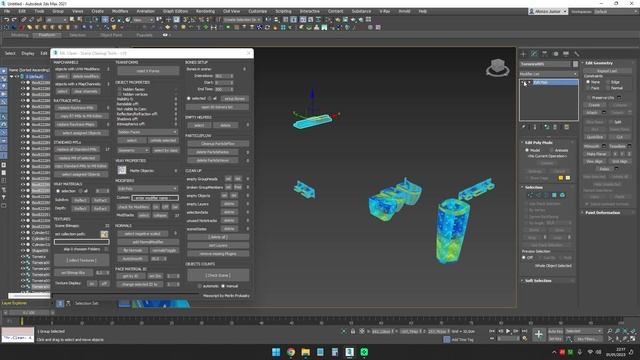Toggle Pin Stack under modifier stack
Viewport: 640px width, 360px height.
click(x=524, y=127)
